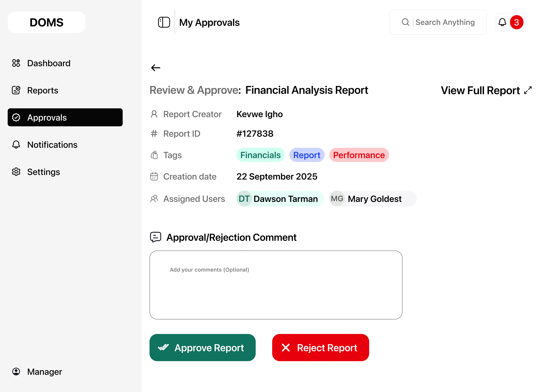552x392 pixels.
Task: Click the comment bubble icon
Action: (x=155, y=237)
